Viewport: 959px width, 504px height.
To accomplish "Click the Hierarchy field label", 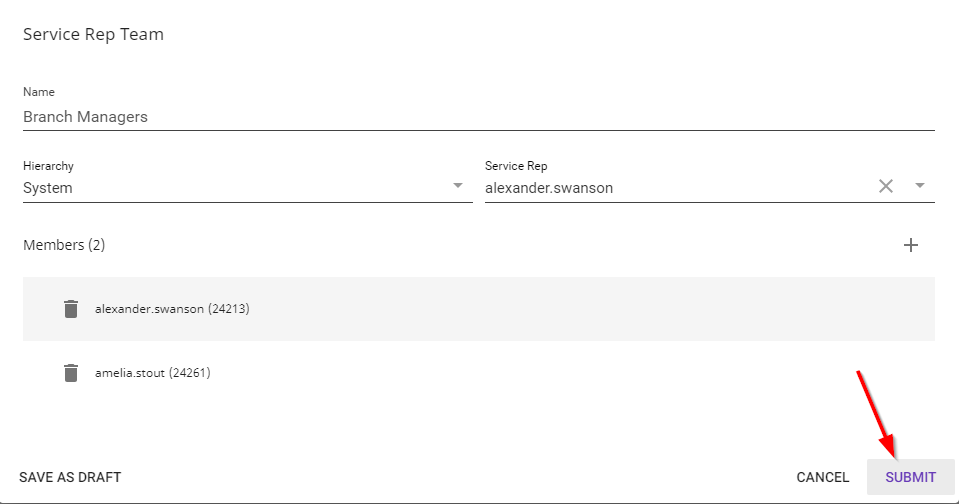I will coord(48,166).
